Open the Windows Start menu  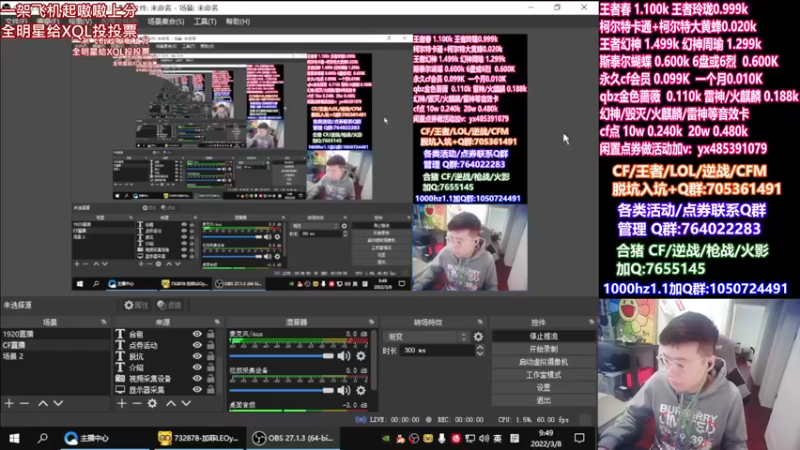(x=14, y=438)
